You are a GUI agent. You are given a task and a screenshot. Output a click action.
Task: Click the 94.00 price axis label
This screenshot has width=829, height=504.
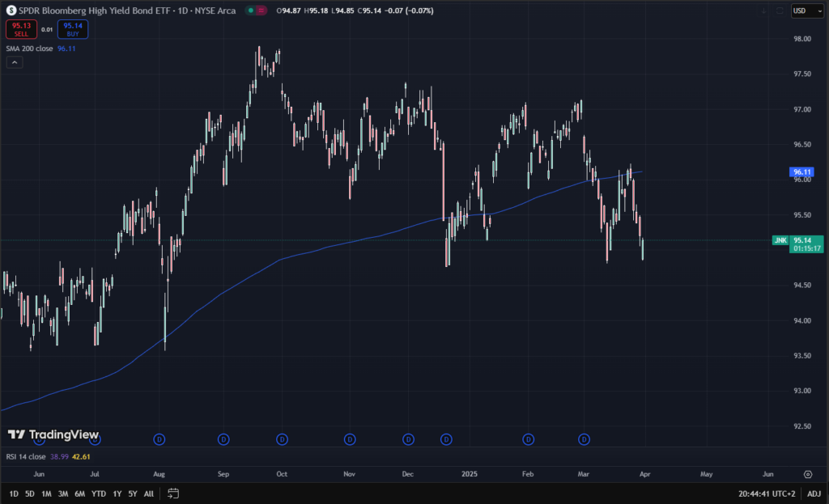802,320
